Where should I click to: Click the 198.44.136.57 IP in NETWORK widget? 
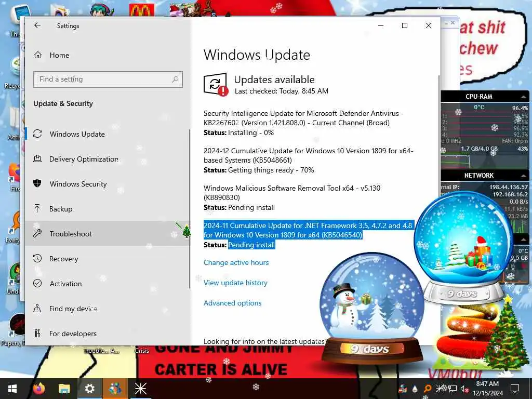coord(508,187)
